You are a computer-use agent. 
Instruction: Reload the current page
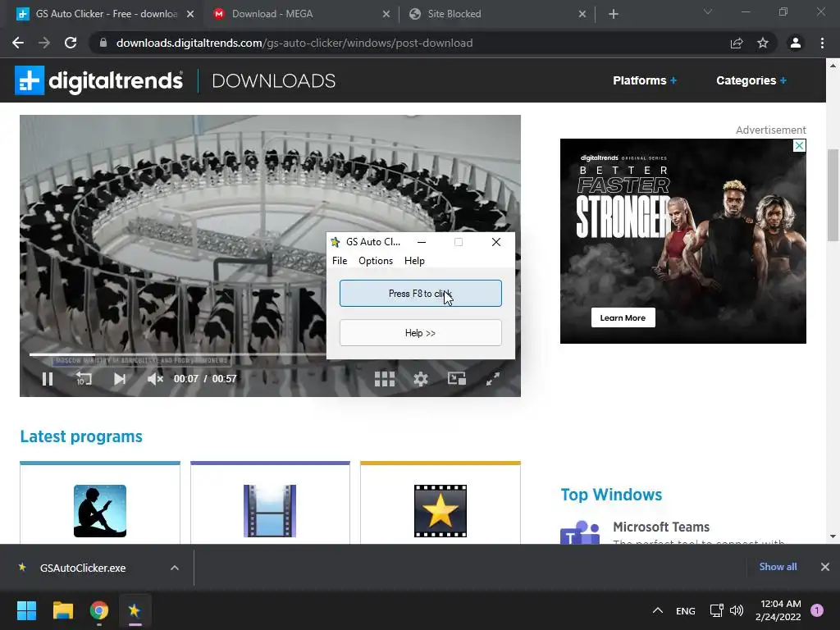tap(71, 43)
